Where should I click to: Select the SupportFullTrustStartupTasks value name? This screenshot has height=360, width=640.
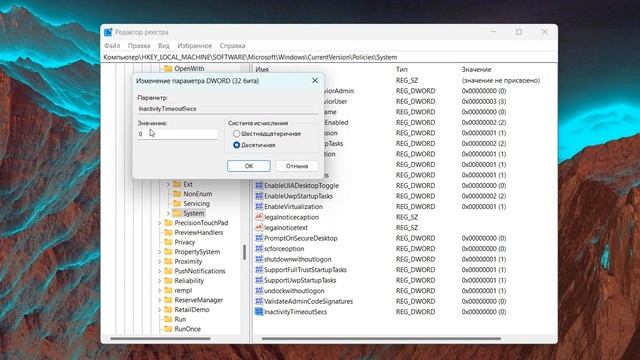305,270
